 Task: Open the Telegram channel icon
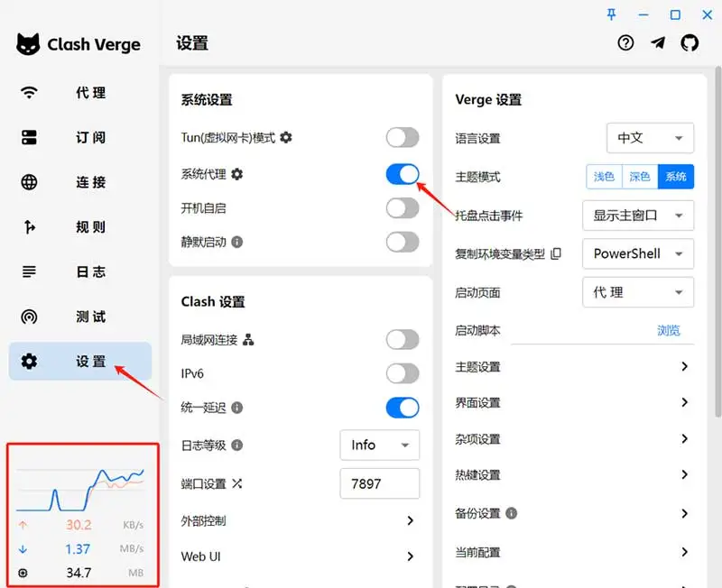(x=658, y=42)
